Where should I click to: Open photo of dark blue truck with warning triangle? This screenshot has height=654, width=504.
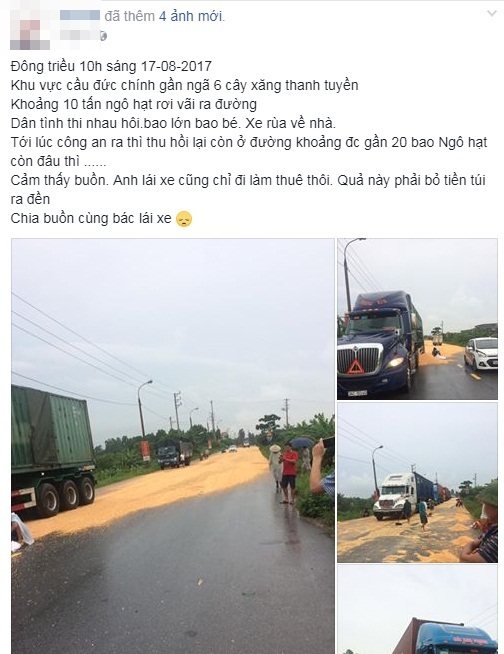(417, 319)
